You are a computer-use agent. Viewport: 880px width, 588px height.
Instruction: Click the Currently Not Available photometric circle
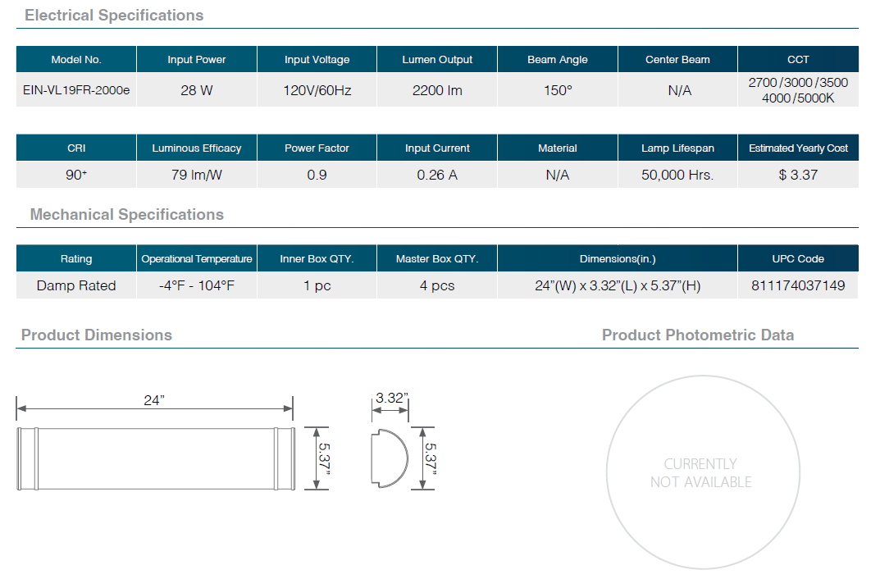click(701, 473)
